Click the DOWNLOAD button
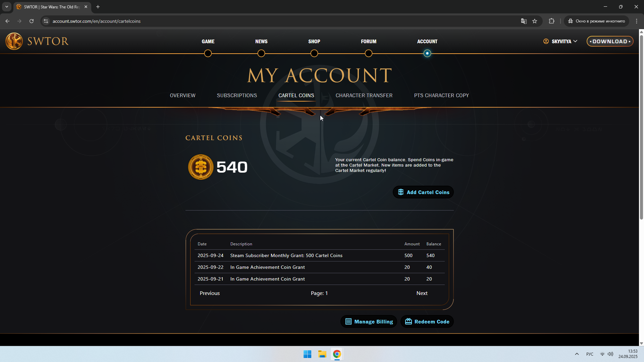The width and height of the screenshot is (644, 362). [x=610, y=41]
